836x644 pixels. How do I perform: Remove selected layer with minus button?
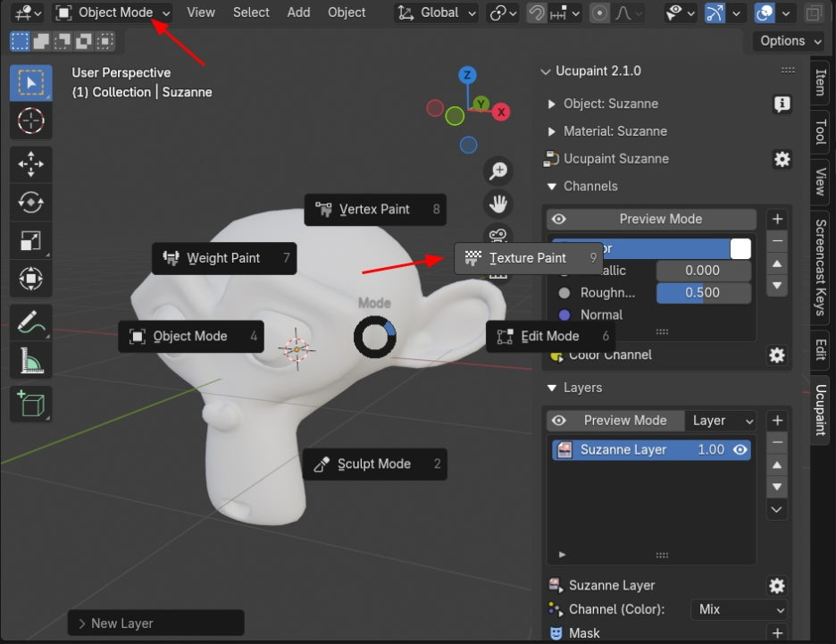(777, 442)
